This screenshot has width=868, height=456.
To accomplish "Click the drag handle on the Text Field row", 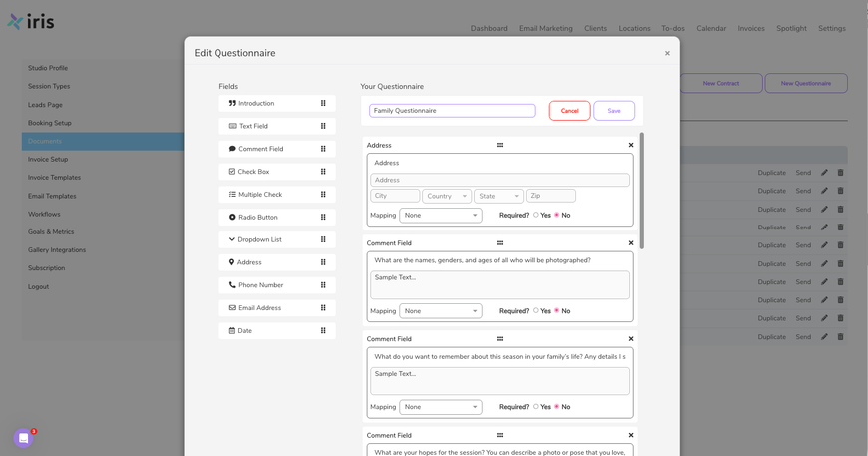I will tap(323, 126).
